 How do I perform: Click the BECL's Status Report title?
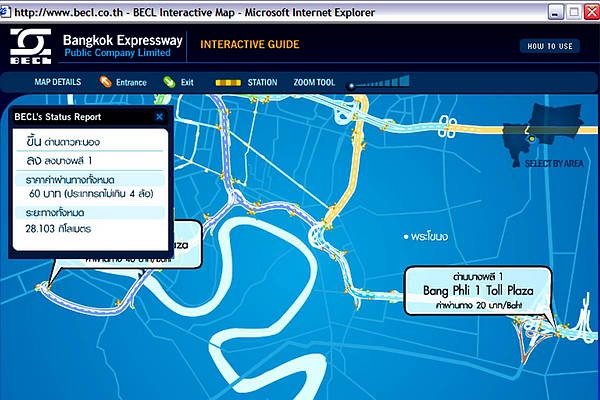click(58, 117)
